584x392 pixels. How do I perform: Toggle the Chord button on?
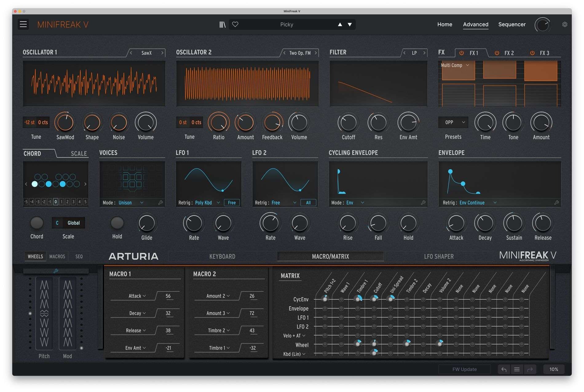coord(37,223)
